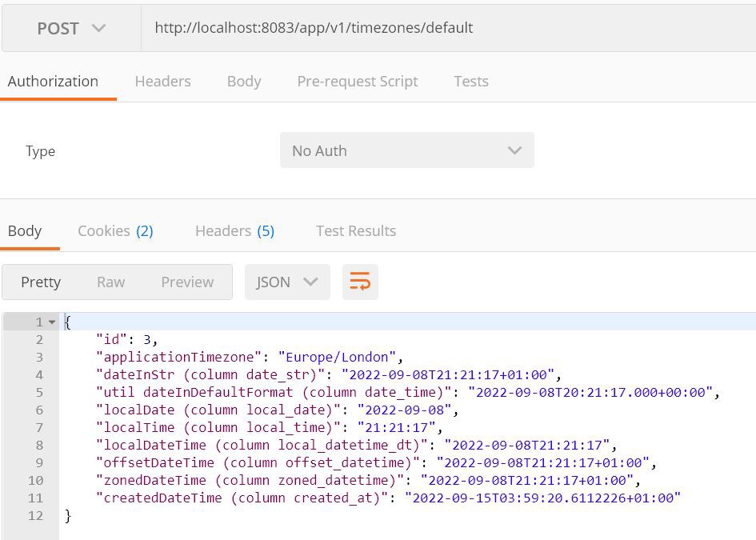Open the No Auth type dropdown
Image resolution: width=756 pixels, height=540 pixels.
click(407, 150)
